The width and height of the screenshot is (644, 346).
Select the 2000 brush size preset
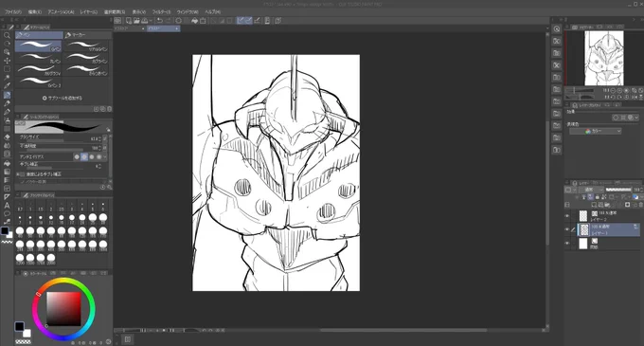[x=51, y=259]
